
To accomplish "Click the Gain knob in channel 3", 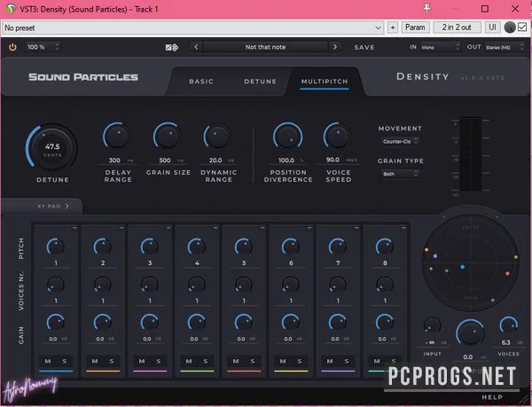I will (149, 323).
